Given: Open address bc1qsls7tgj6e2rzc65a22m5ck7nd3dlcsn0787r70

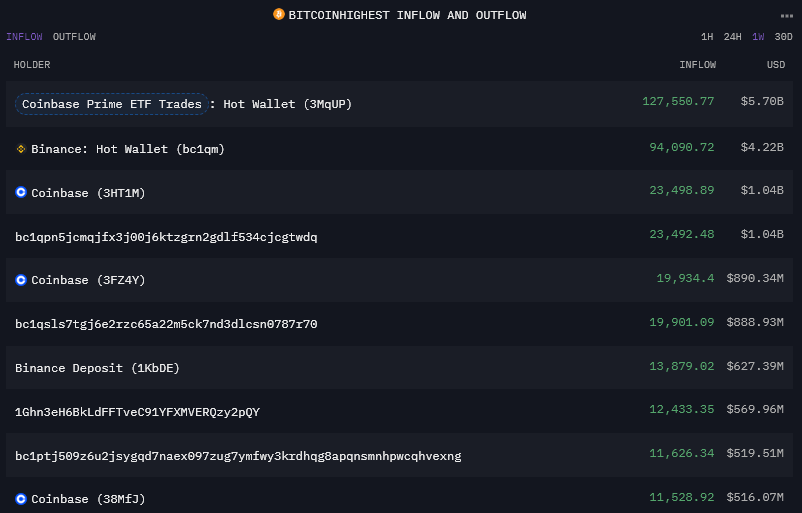Looking at the screenshot, I should click(166, 324).
